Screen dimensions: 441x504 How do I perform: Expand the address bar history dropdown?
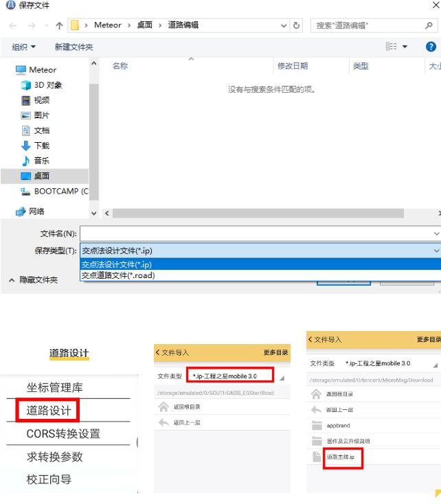284,25
